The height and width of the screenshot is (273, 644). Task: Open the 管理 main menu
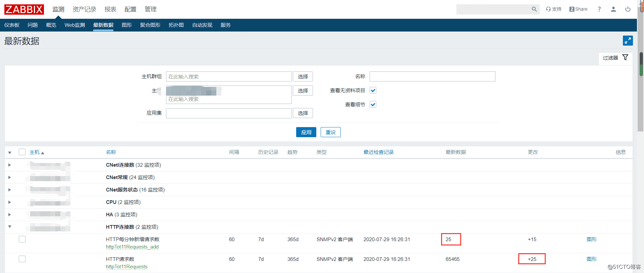click(151, 9)
